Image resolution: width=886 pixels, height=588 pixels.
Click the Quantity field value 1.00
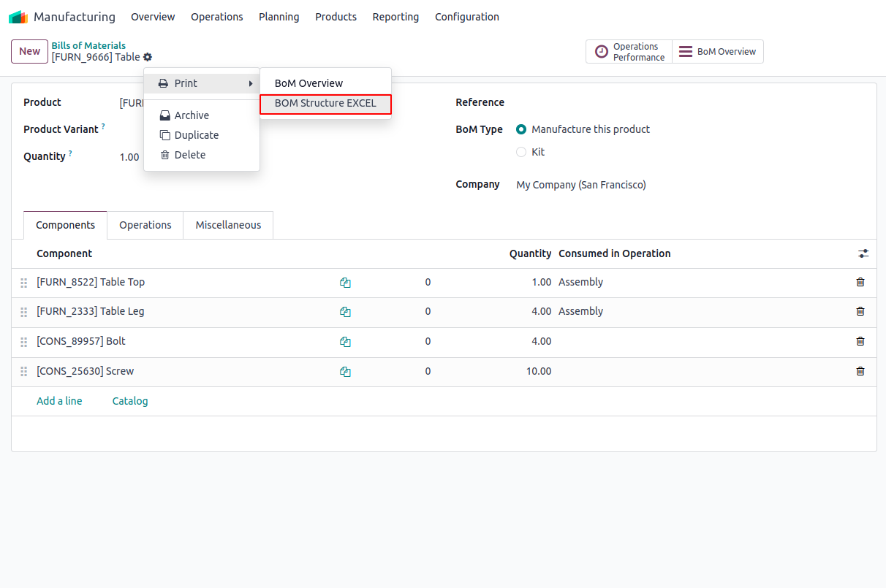(x=129, y=157)
